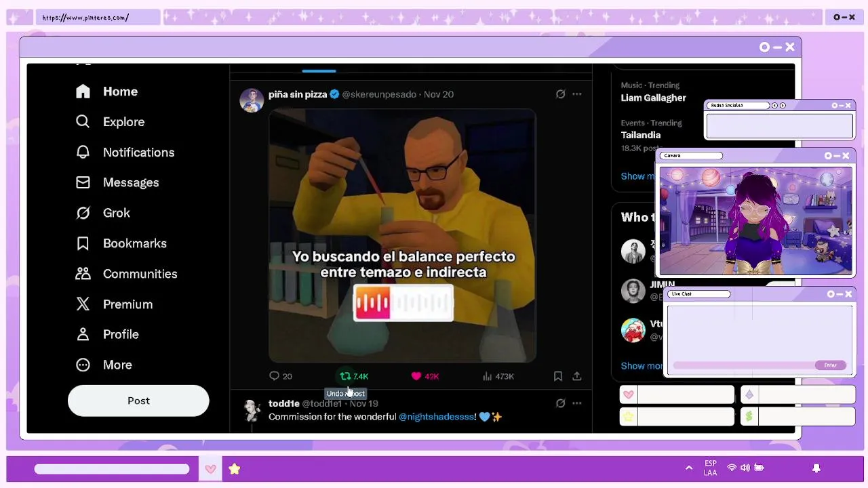Image resolution: width=868 pixels, height=488 pixels.
Task: Open the first suggested account avatar
Action: click(x=633, y=251)
